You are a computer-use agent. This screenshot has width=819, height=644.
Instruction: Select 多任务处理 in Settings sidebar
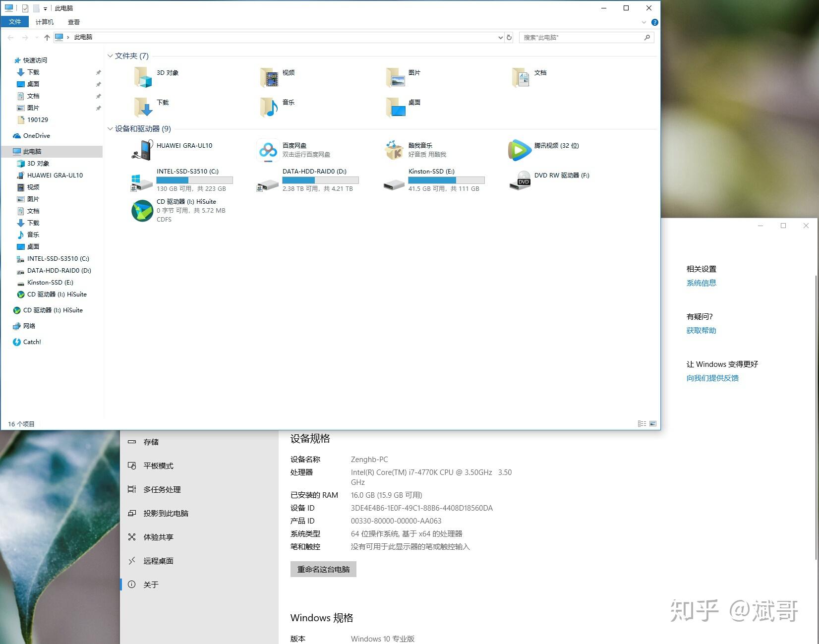[x=199, y=489]
